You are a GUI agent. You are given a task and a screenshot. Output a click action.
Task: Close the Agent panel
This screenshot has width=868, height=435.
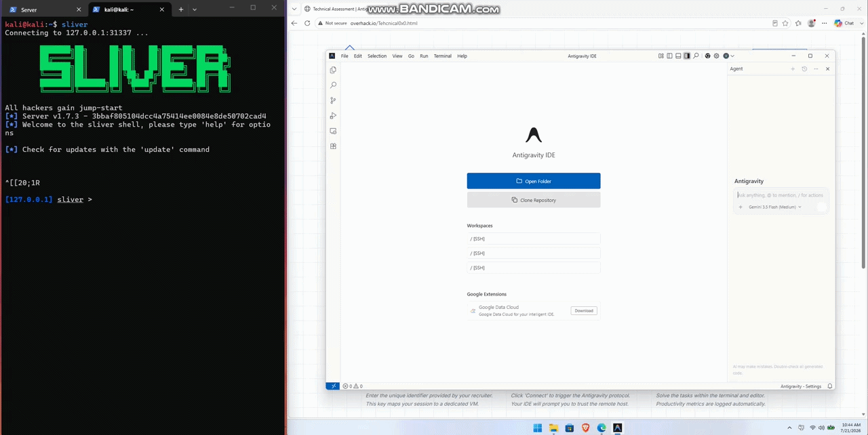point(827,69)
